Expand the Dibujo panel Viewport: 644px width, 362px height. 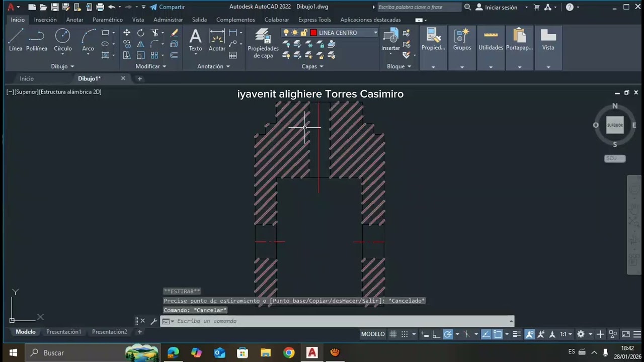pyautogui.click(x=62, y=66)
